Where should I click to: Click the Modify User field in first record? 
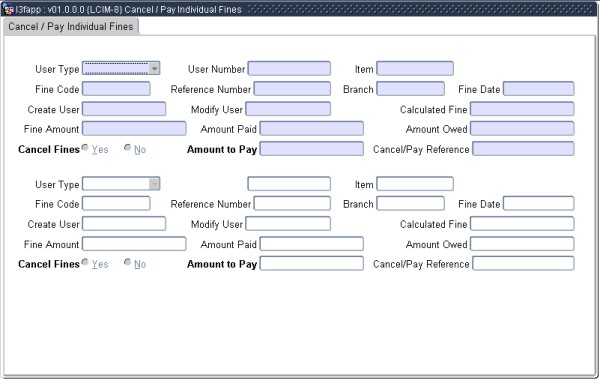point(288,109)
